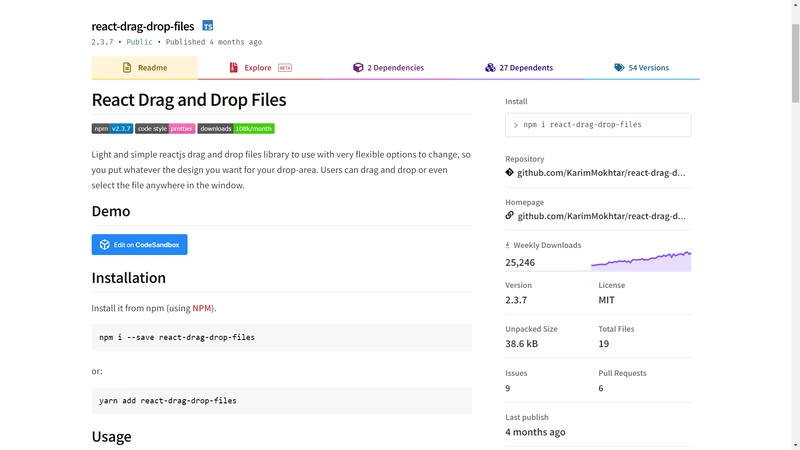Viewport: 800px width, 450px height.
Task: Click the Versions tags icon
Action: click(x=619, y=68)
